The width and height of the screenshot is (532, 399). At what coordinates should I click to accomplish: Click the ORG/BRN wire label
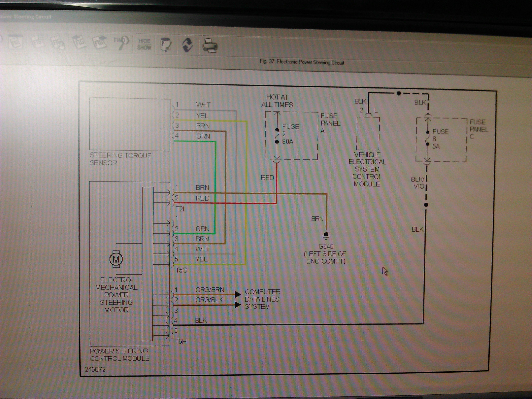pos(210,290)
